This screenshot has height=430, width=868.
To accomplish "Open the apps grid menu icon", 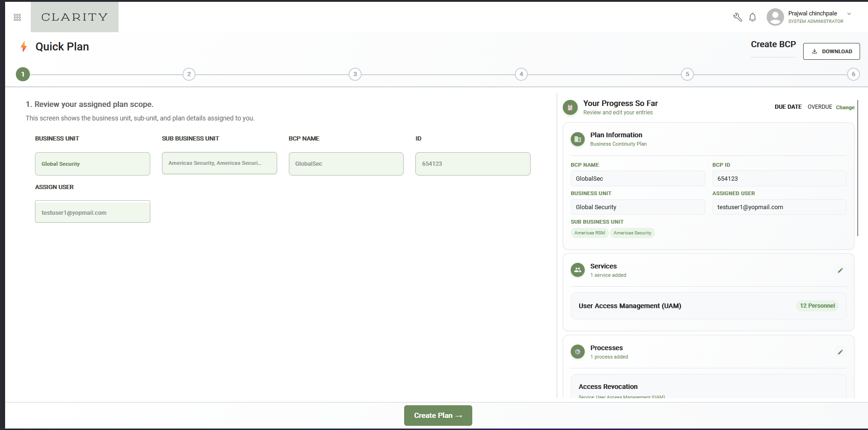I will [x=17, y=17].
